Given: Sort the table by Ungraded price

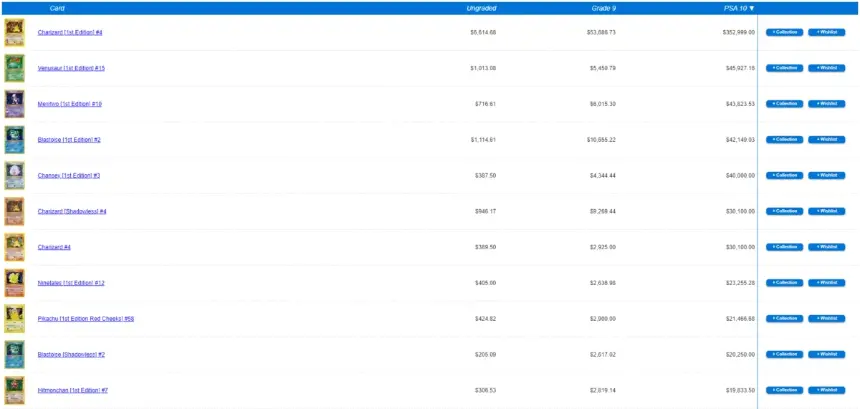Looking at the screenshot, I should pyautogui.click(x=481, y=8).
